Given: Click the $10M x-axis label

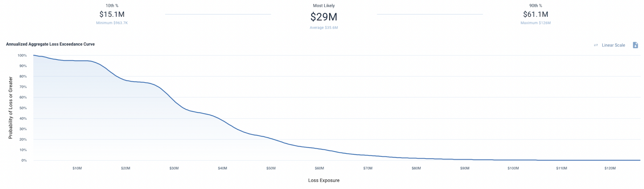Looking at the screenshot, I should pyautogui.click(x=77, y=168).
